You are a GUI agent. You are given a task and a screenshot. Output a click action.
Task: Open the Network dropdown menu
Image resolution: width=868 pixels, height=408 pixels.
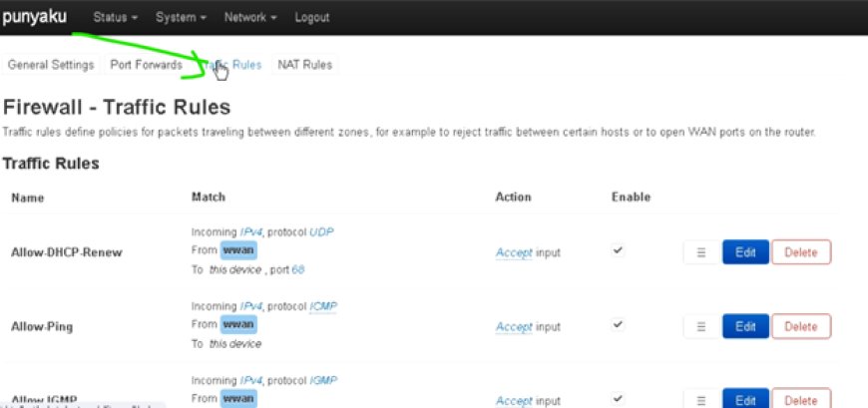click(250, 18)
